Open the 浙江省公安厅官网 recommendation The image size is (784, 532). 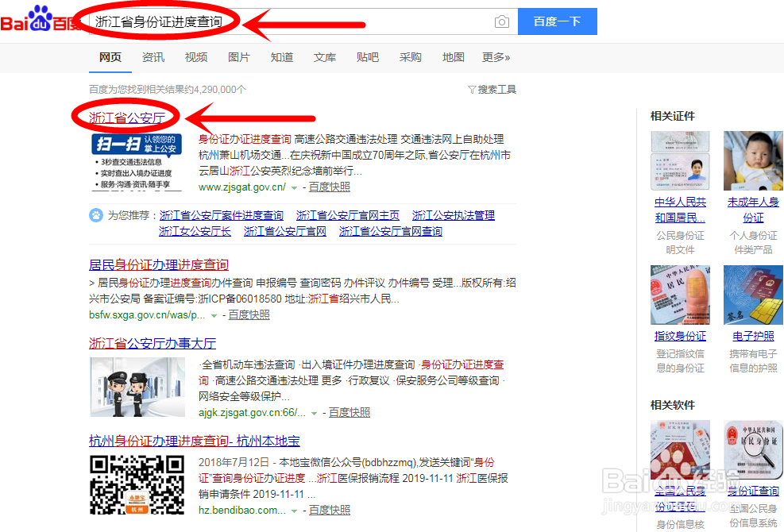(x=285, y=232)
